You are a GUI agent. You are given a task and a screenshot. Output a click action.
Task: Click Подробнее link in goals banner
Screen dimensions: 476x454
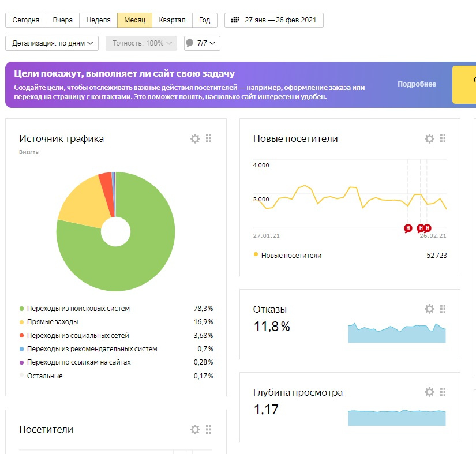pos(417,84)
